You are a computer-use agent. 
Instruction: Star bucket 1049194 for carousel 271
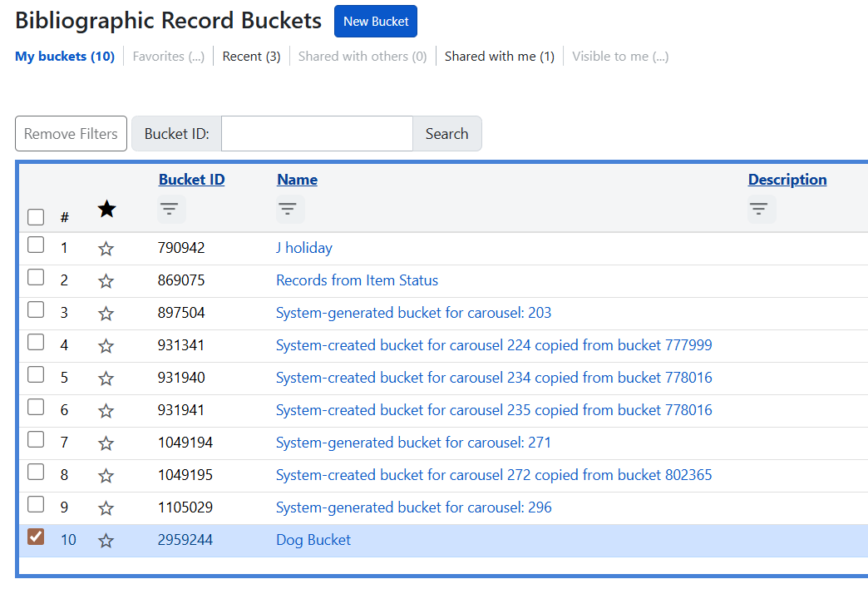[106, 442]
